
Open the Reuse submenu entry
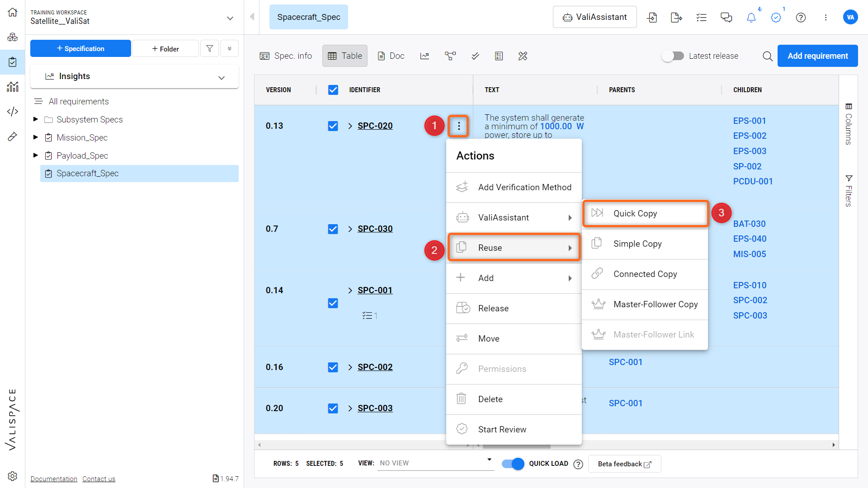[514, 248]
